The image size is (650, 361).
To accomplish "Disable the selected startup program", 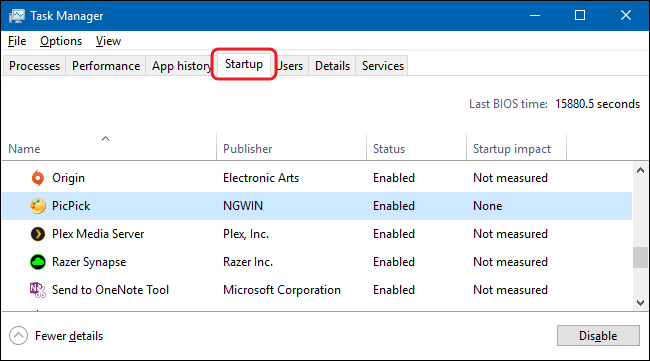I will 598,336.
